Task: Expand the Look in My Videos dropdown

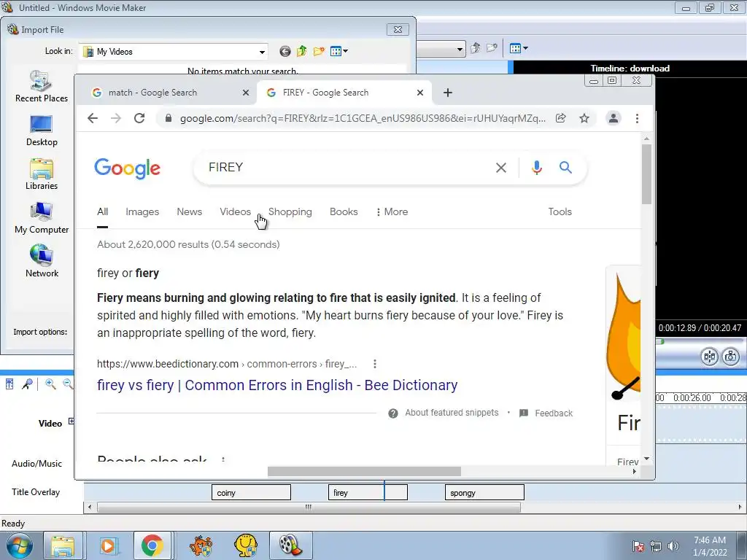Action: (x=262, y=52)
